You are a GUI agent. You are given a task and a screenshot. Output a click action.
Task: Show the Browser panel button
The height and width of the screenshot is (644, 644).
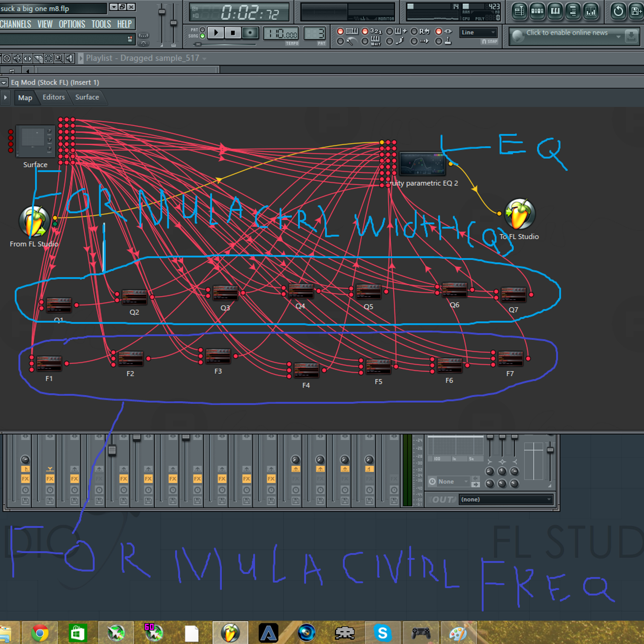(573, 12)
